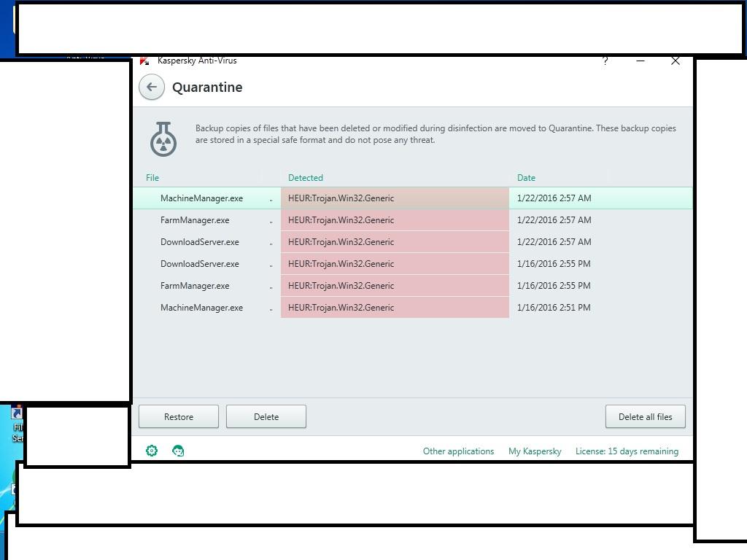
Task: Click the 2:57 AM date in the first MachineManager.exe row
Action: coord(554,198)
